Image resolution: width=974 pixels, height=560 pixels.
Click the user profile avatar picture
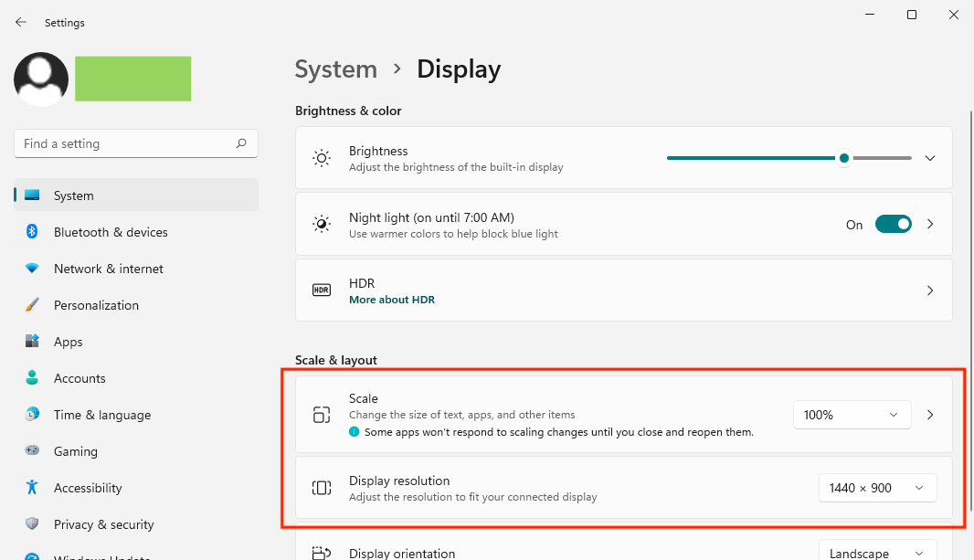[x=41, y=79]
